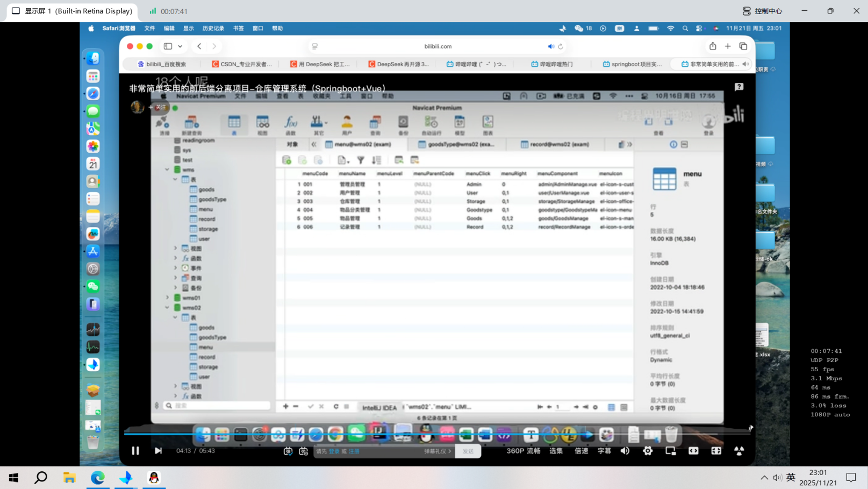This screenshot has width=868, height=489.
Task: Open the 360P 流畅 quality menu
Action: pyautogui.click(x=523, y=451)
